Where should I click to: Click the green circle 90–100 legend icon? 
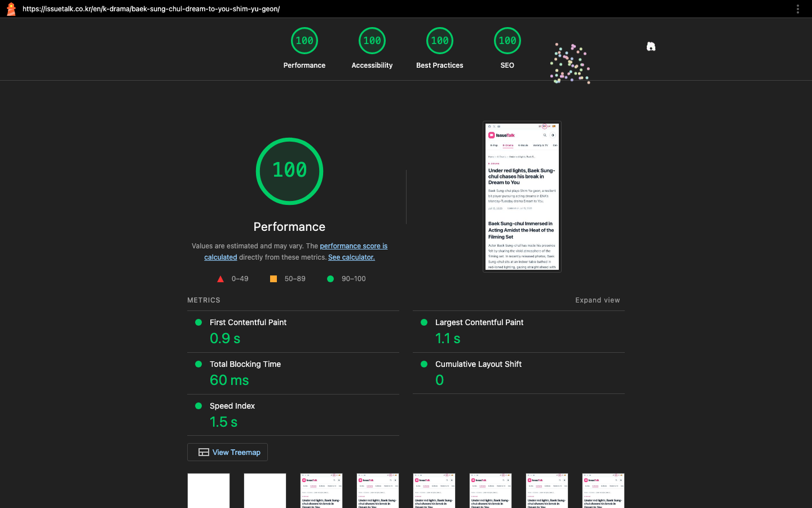[x=330, y=279]
